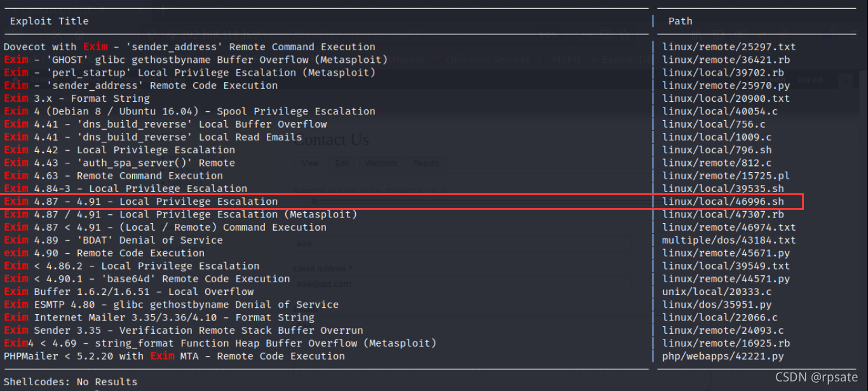
Task: Select the Exim Sender 3.35 Stack Buffer Overrun title
Action: (x=184, y=331)
